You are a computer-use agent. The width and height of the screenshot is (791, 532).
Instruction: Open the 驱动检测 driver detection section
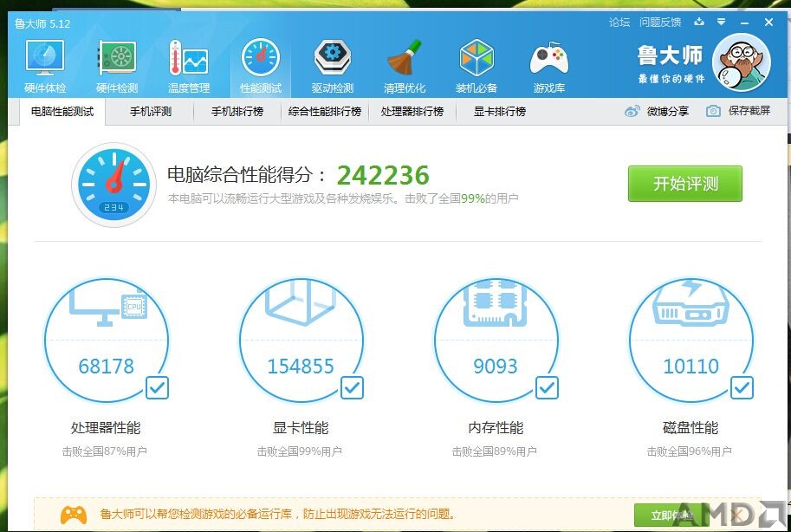[x=333, y=66]
